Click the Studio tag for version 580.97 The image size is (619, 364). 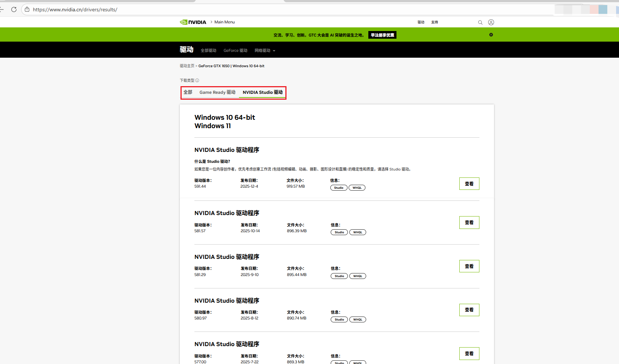339,319
